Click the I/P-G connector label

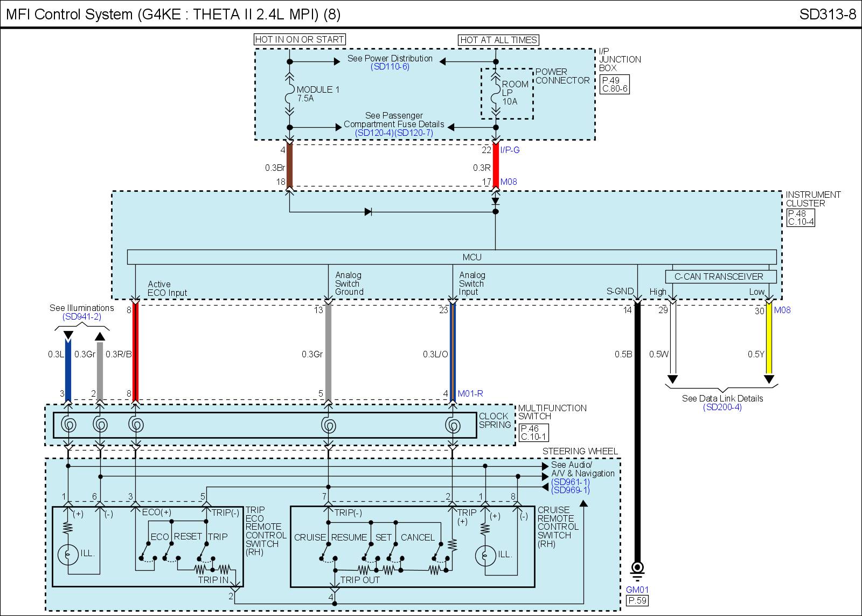[510, 150]
